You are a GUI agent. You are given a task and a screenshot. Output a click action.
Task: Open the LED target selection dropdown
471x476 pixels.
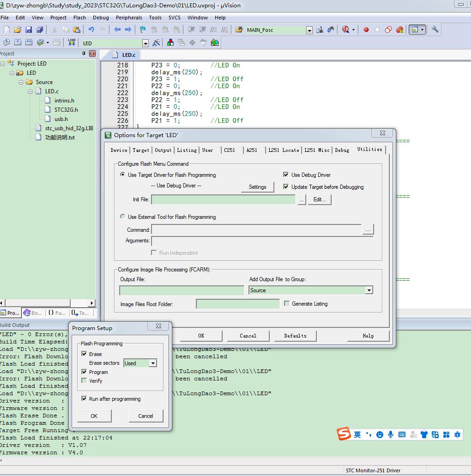click(x=145, y=43)
